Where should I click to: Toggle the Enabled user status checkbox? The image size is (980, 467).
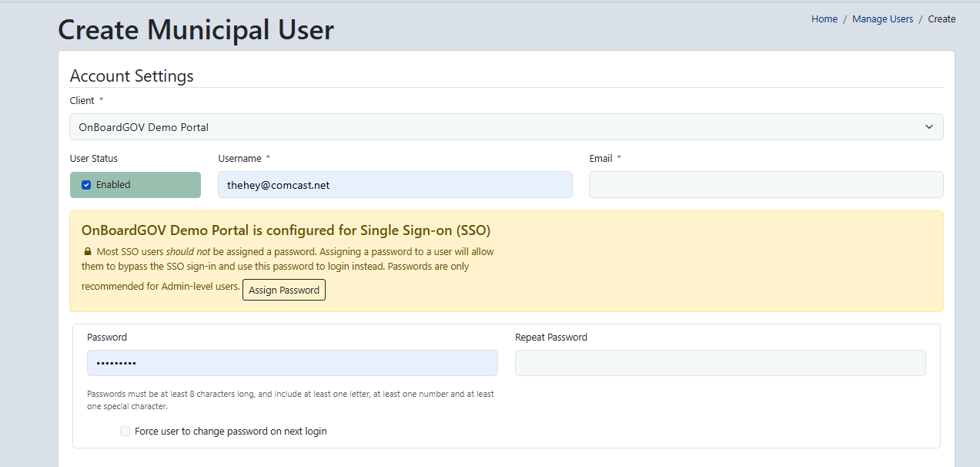tap(86, 185)
